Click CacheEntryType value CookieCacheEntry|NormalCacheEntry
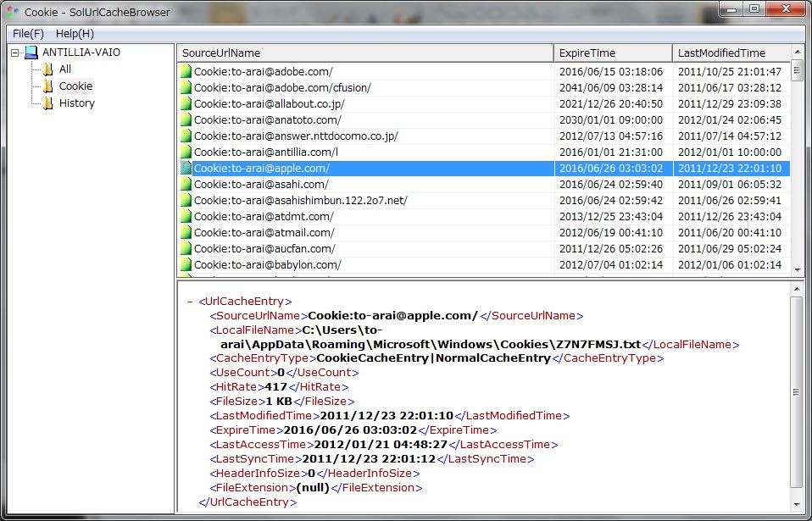812x521 pixels. [433, 358]
